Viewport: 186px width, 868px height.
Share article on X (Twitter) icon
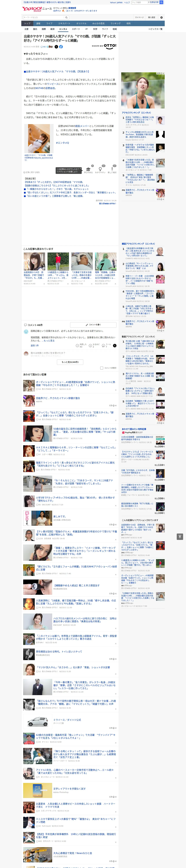(x=56, y=47)
